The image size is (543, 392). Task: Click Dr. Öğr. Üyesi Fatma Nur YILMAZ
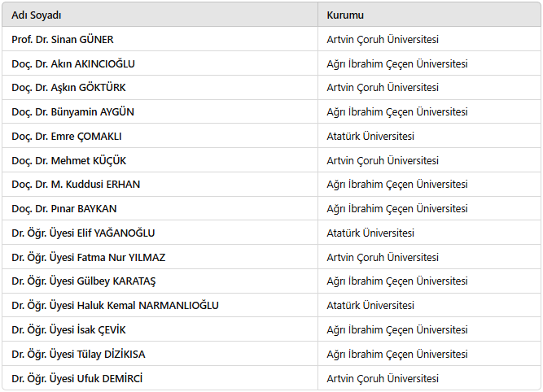(88, 258)
